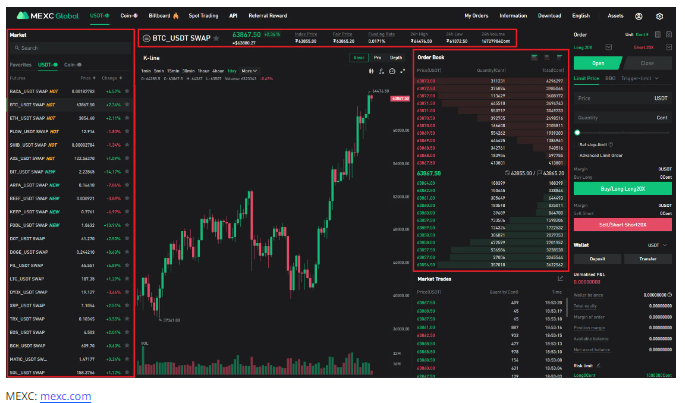Switch to Favorites market tab
Image resolution: width=685 pixels, height=403 pixels.
[x=21, y=65]
